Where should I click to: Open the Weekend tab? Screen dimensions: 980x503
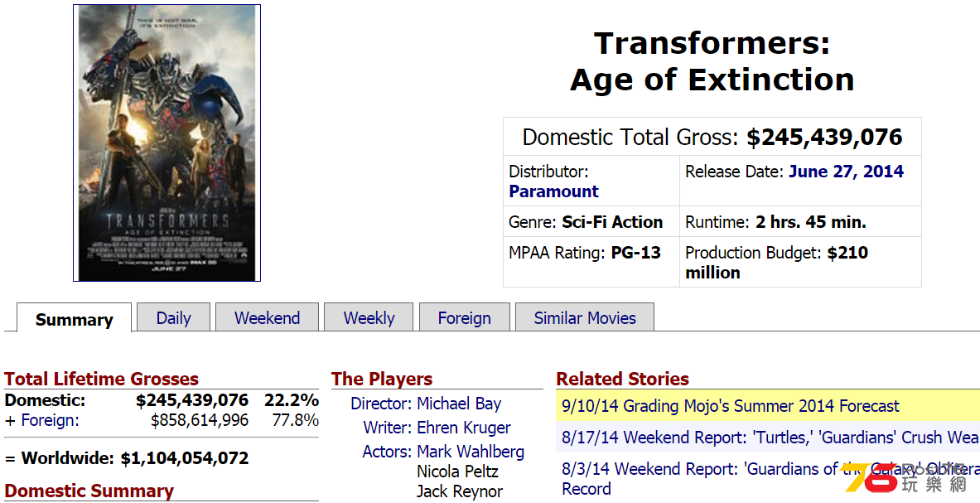[268, 317]
